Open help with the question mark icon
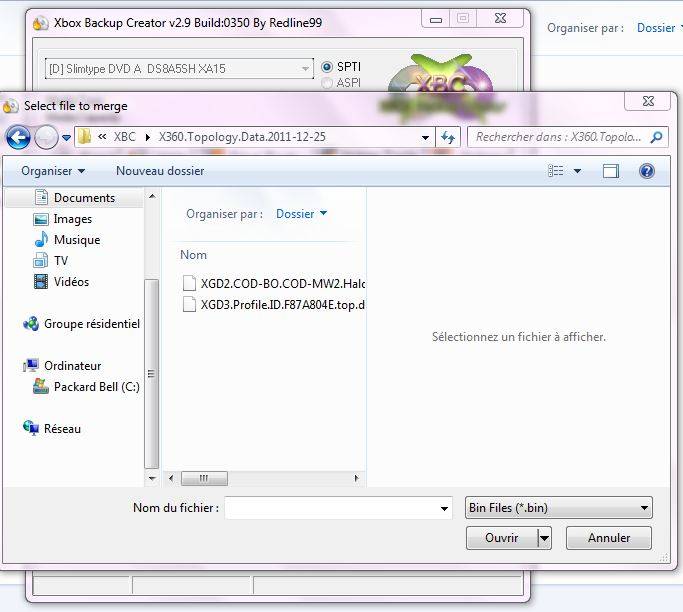This screenshot has height=612, width=683. 647,171
